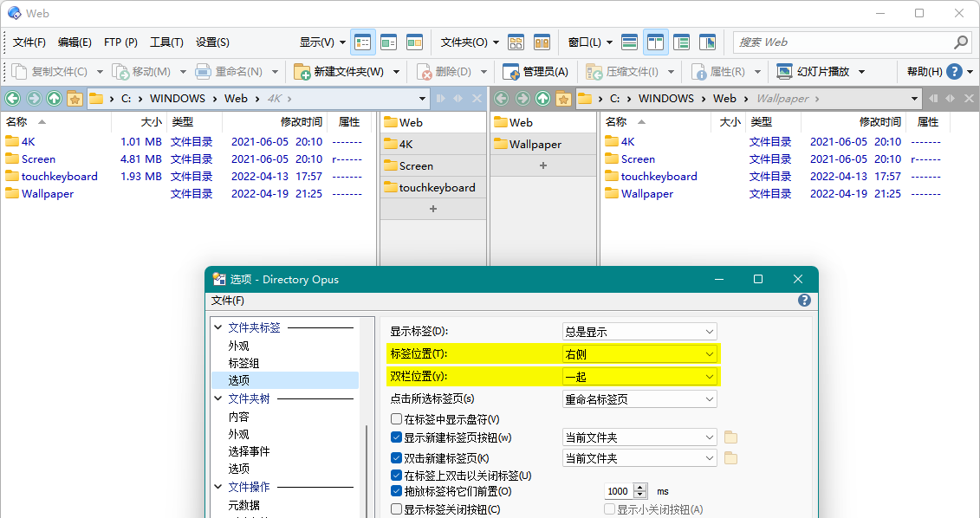Click the dual horizontal lister layout icon
Viewport: 980px width, 518px height.
(x=630, y=42)
